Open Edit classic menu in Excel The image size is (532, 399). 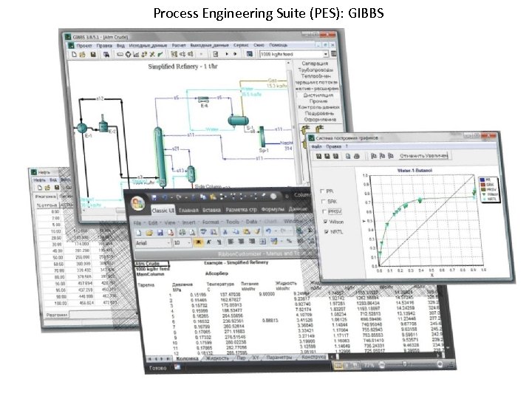coord(153,223)
